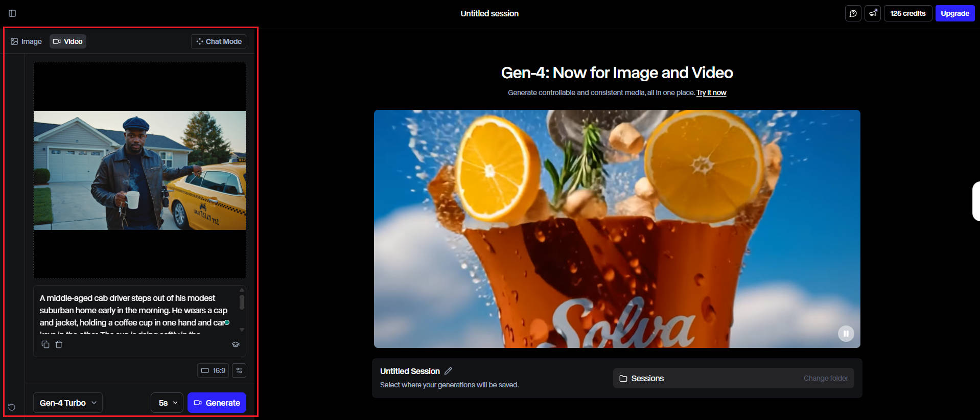This screenshot has width=980, height=420.
Task: Copy the prompt with the copy icon
Action: coord(45,344)
